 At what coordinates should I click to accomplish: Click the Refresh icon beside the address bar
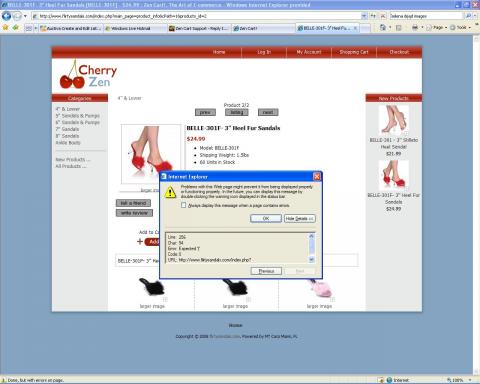coord(373,16)
